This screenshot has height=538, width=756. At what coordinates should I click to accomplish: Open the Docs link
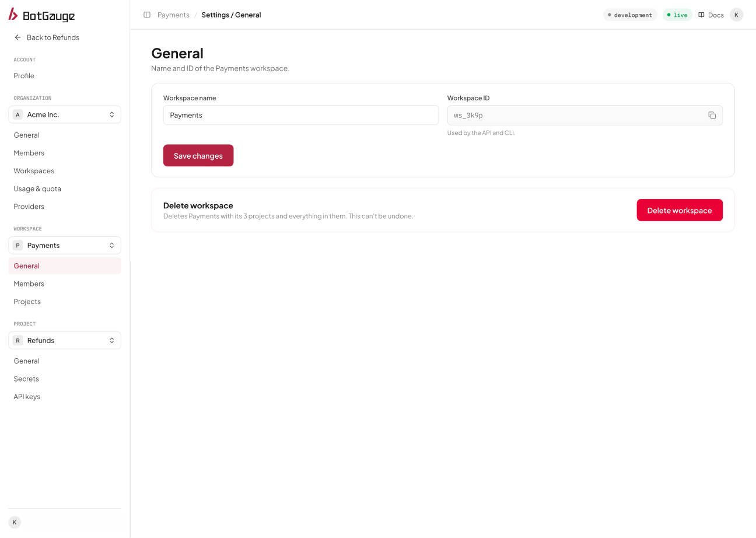tap(711, 15)
